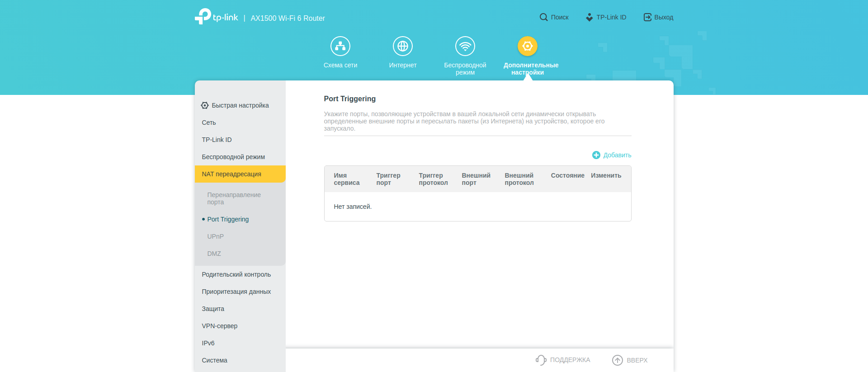Open the Network Map (Схема сети) icon
Image resolution: width=868 pixels, height=372 pixels.
point(340,46)
